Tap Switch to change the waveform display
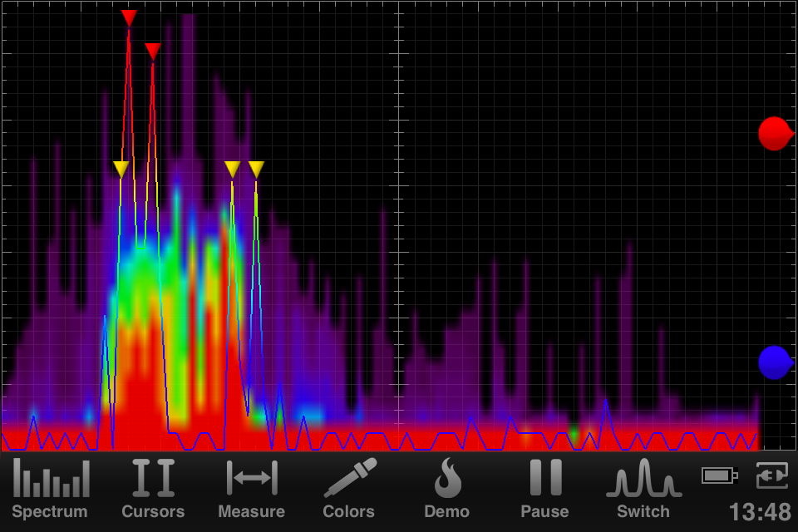The image size is (798, 532). 643,489
